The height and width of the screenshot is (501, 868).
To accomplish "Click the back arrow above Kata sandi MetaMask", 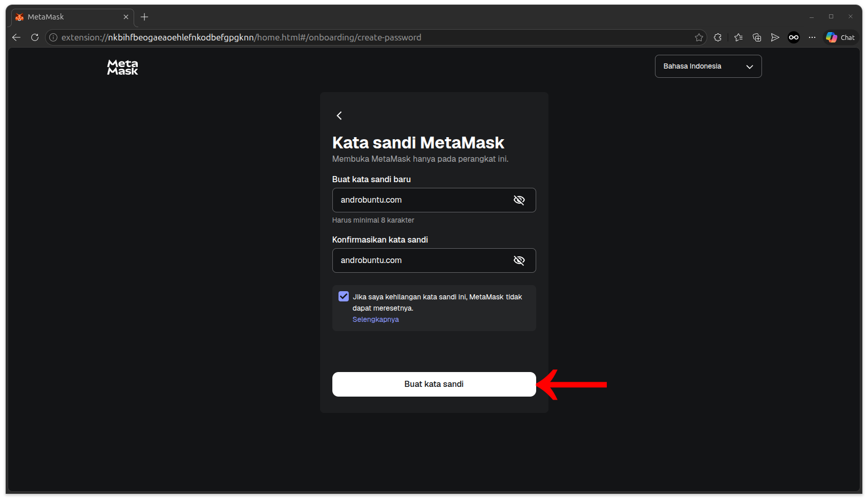I will coord(339,116).
